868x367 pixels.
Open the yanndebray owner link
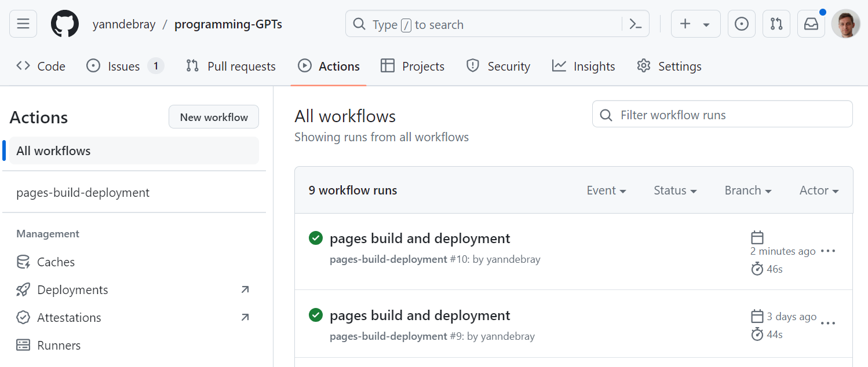tap(124, 24)
